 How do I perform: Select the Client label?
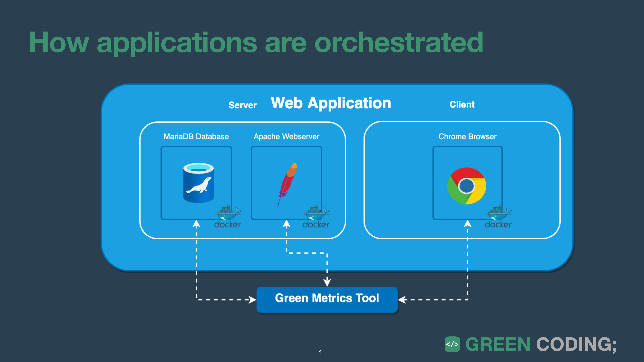click(x=462, y=105)
